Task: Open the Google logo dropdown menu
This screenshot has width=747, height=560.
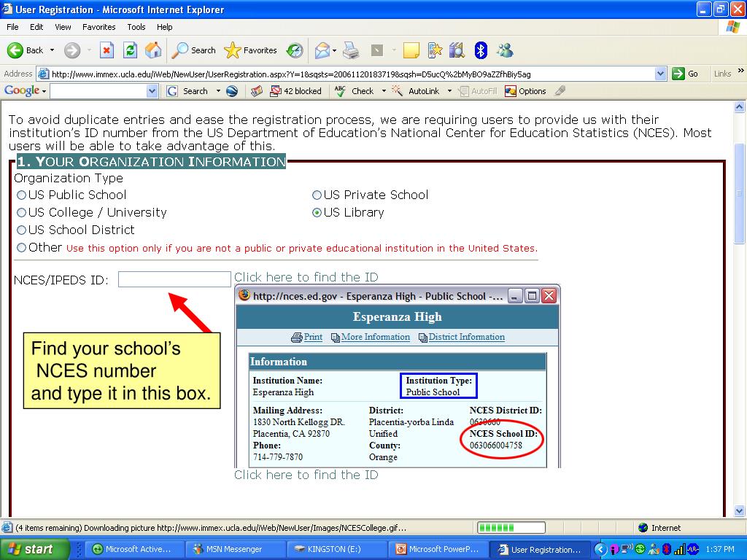Action: (44, 91)
